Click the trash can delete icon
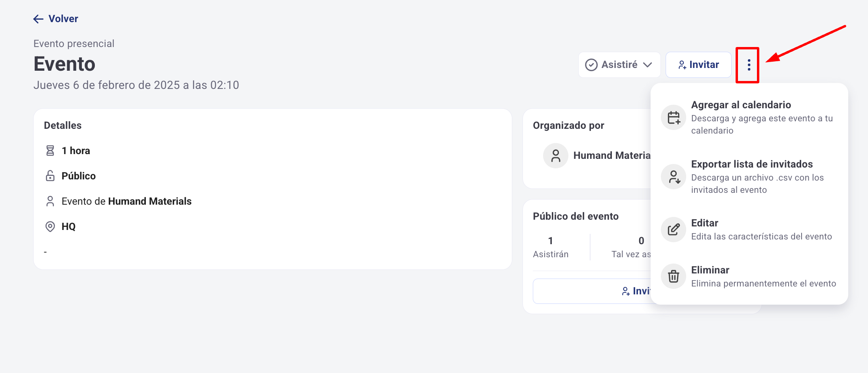The image size is (868, 373). click(674, 276)
